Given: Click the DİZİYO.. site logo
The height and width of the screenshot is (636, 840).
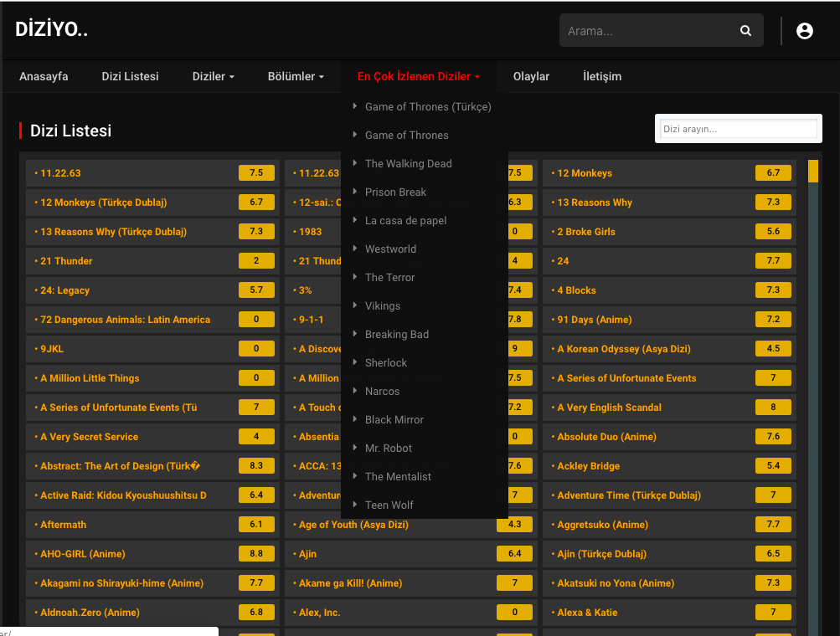Looking at the screenshot, I should tap(51, 29).
